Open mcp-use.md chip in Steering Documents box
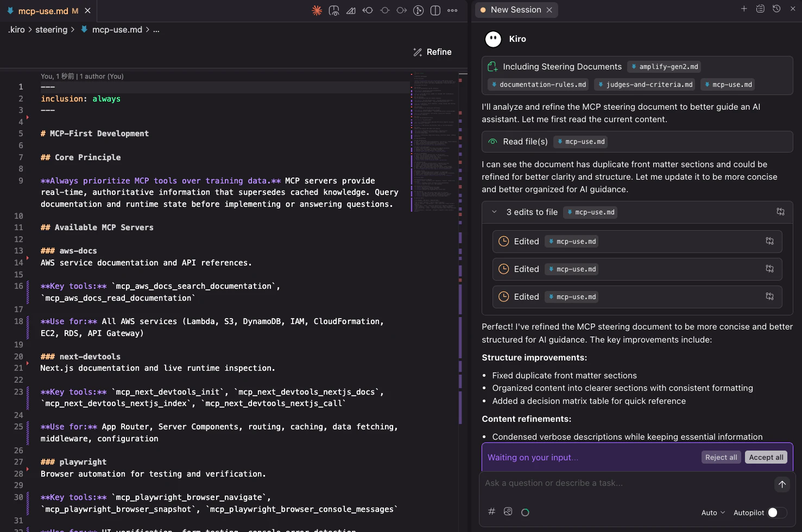 coord(728,85)
